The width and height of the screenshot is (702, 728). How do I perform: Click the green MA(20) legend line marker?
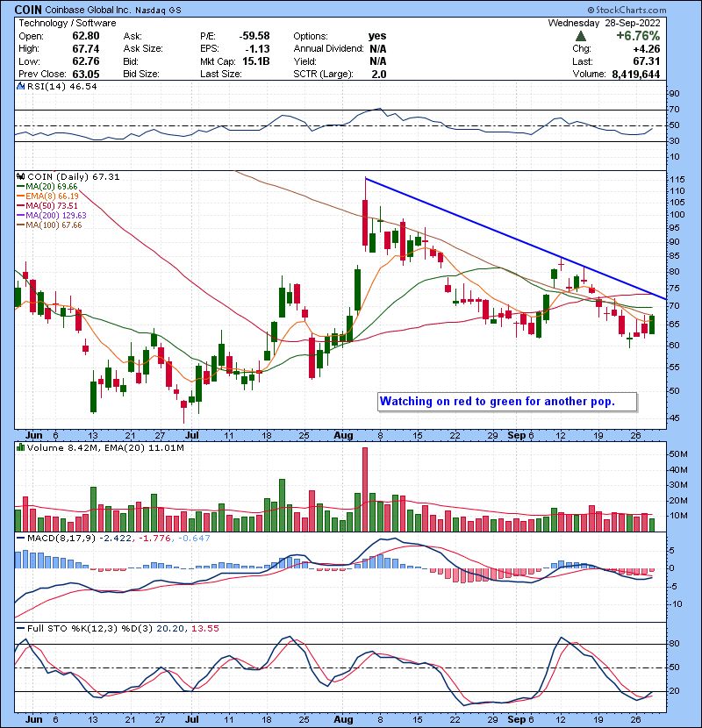pos(20,187)
